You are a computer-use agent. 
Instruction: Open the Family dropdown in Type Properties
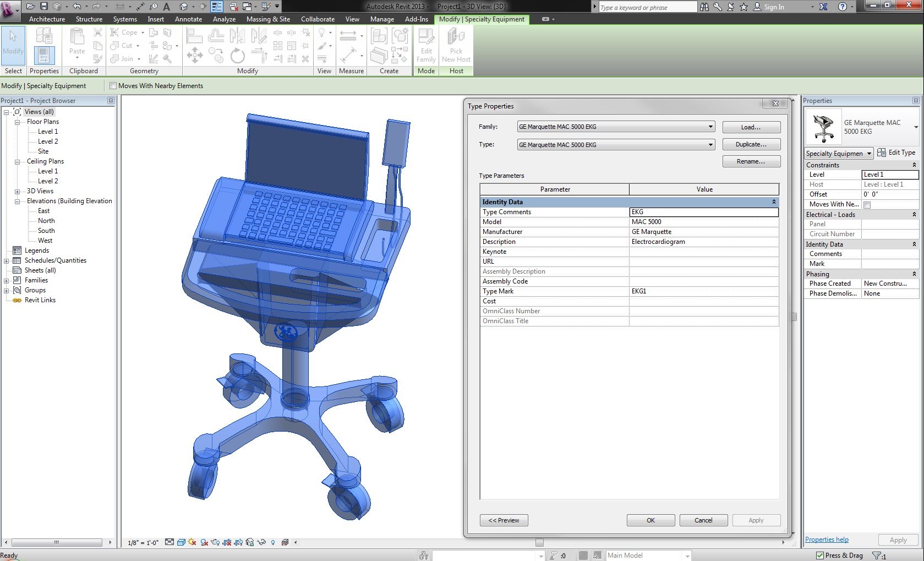tap(711, 127)
